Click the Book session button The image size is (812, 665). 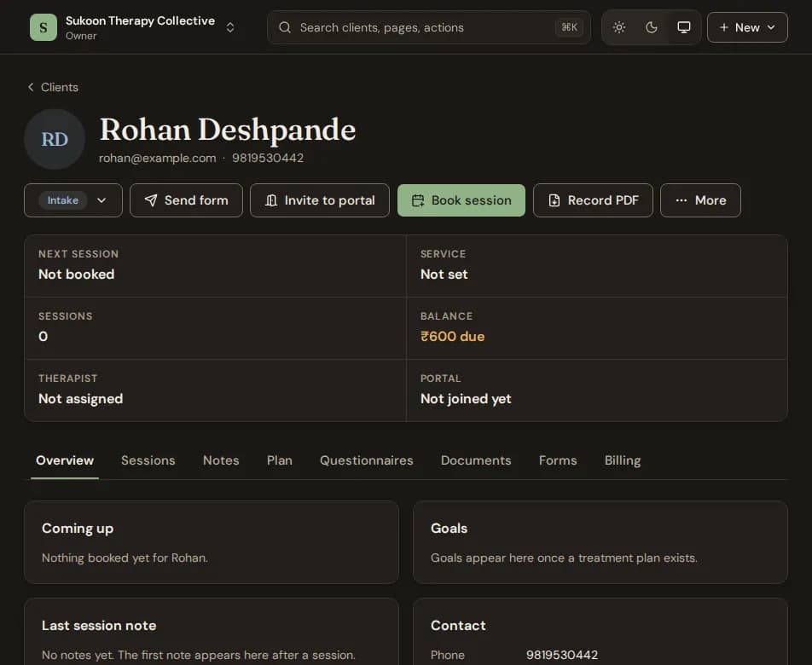tap(461, 200)
